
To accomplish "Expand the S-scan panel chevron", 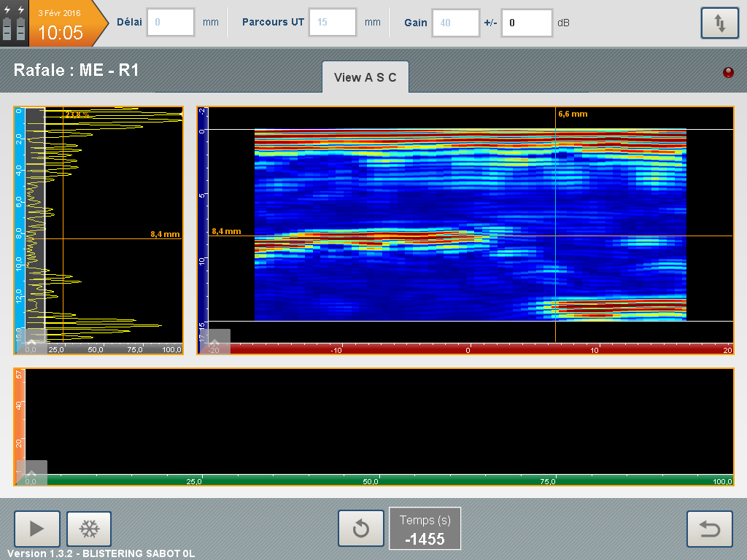I will (215, 341).
